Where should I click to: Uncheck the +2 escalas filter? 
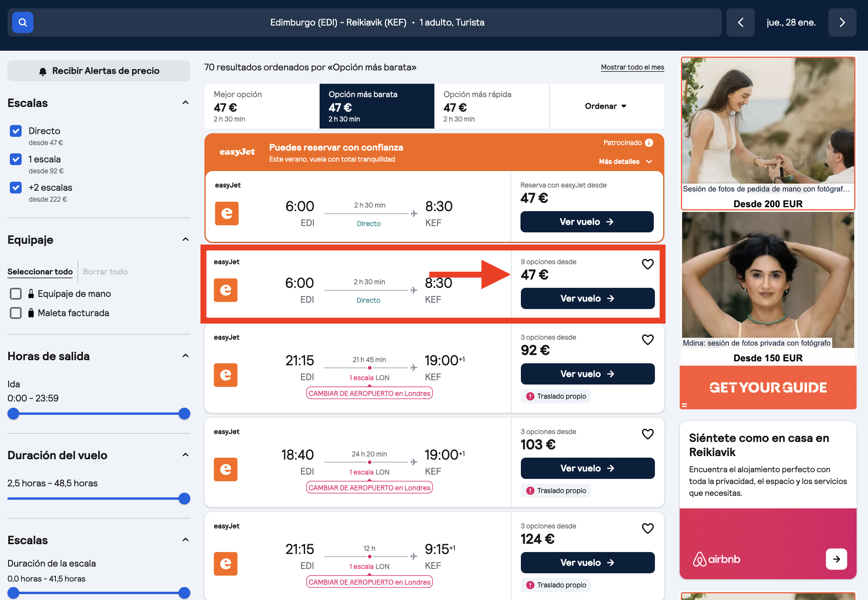point(16,188)
